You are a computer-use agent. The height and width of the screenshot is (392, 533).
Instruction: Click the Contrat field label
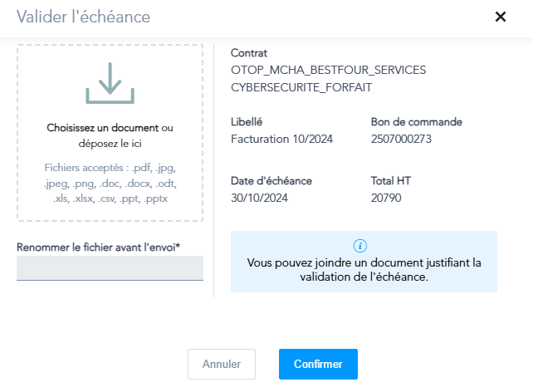tap(249, 53)
